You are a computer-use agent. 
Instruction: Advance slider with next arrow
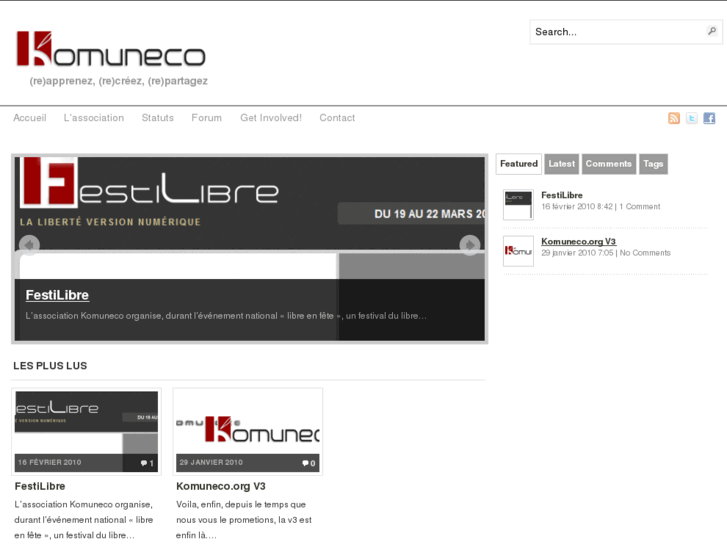(x=469, y=244)
